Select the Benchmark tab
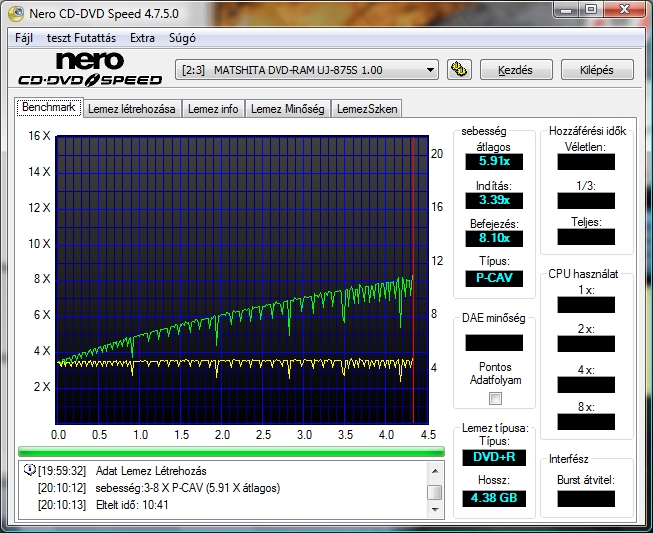Screen dimensions: 653x533 click(49, 107)
